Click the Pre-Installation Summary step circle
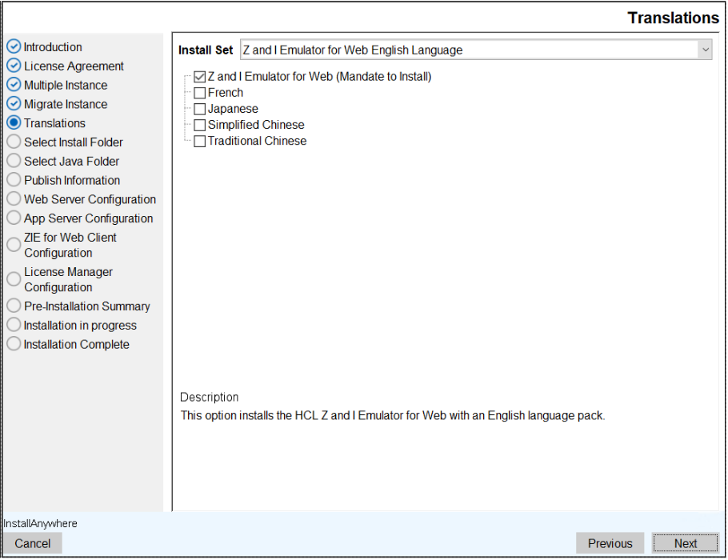Screen dimensions: 728x560 (14, 306)
